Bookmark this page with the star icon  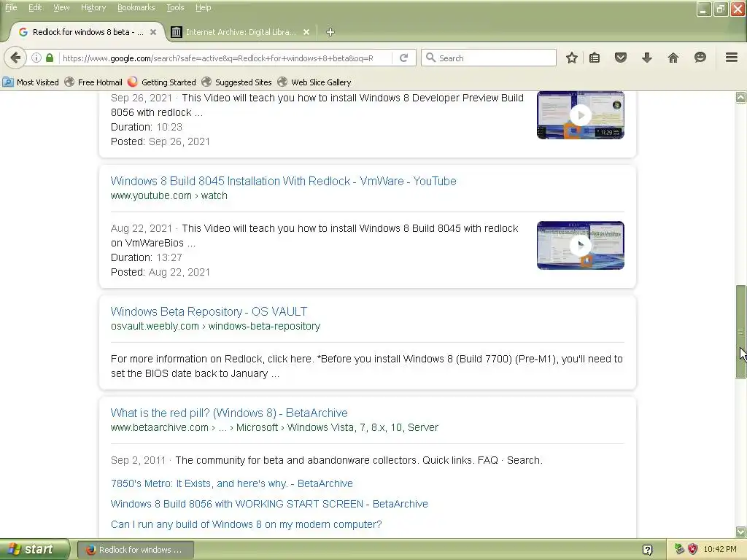coord(572,58)
